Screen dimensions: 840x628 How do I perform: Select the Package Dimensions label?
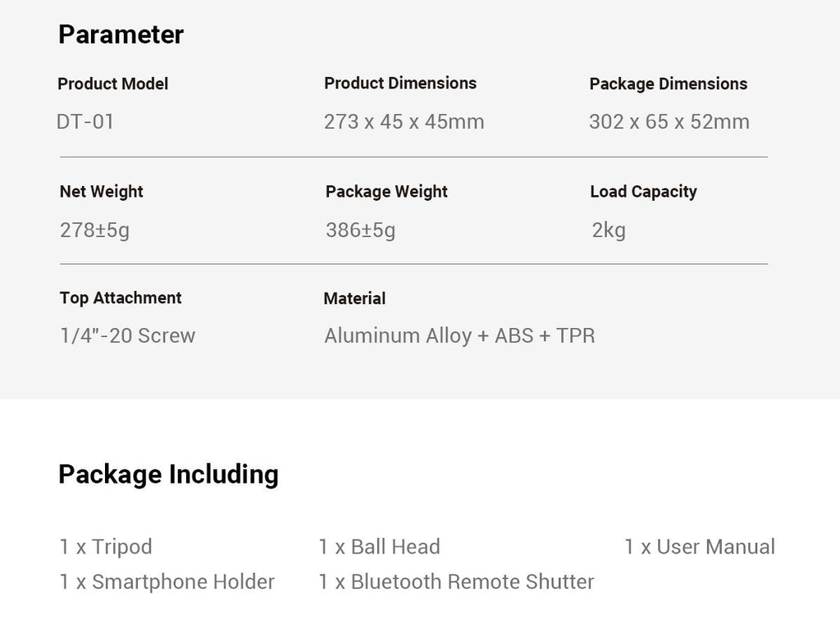tap(668, 84)
